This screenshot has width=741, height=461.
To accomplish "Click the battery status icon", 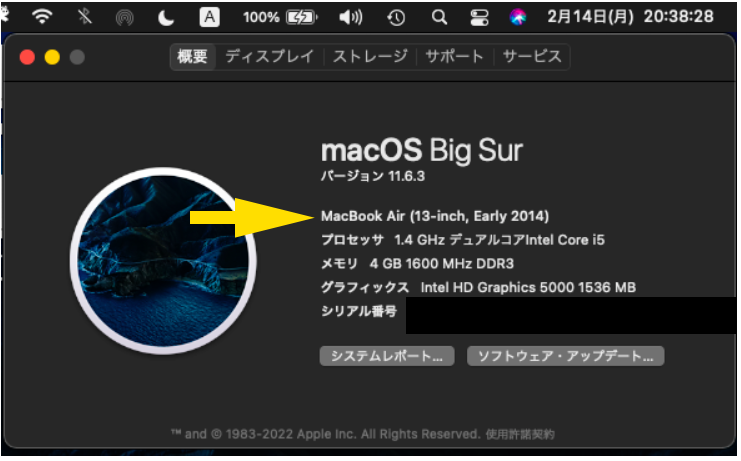I will pyautogui.click(x=302, y=18).
